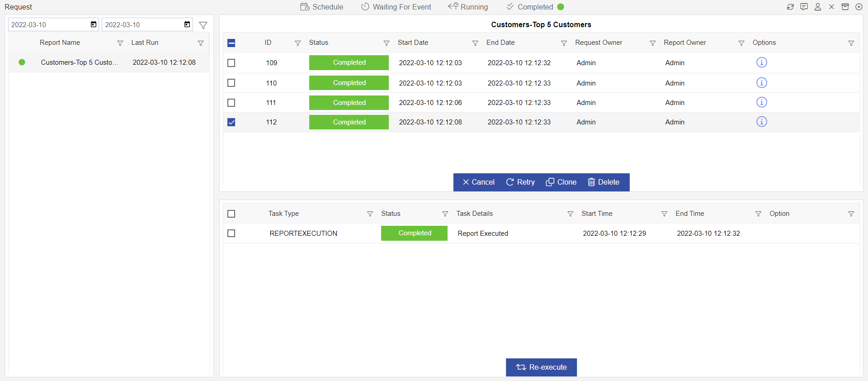The width and height of the screenshot is (868, 381).
Task: Filter the Option column in tasks table
Action: coord(851,214)
